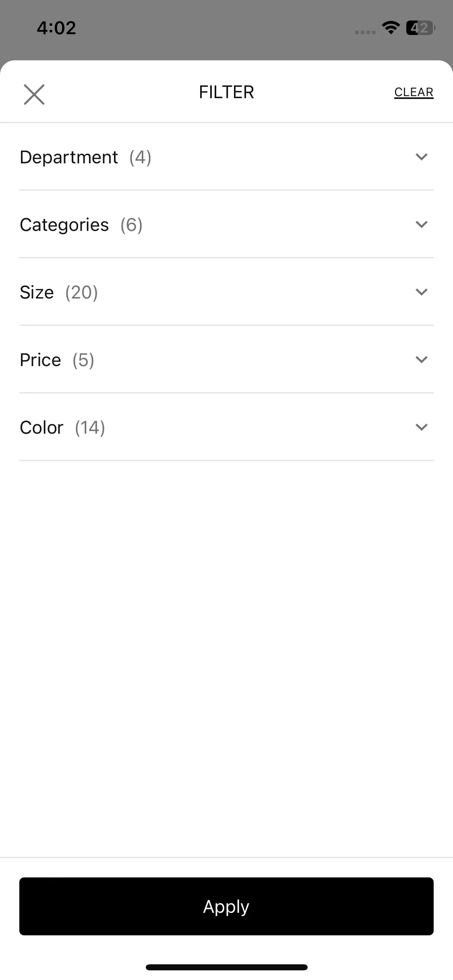453x980 pixels.
Task: Expand the Department chevron arrow
Action: (421, 156)
